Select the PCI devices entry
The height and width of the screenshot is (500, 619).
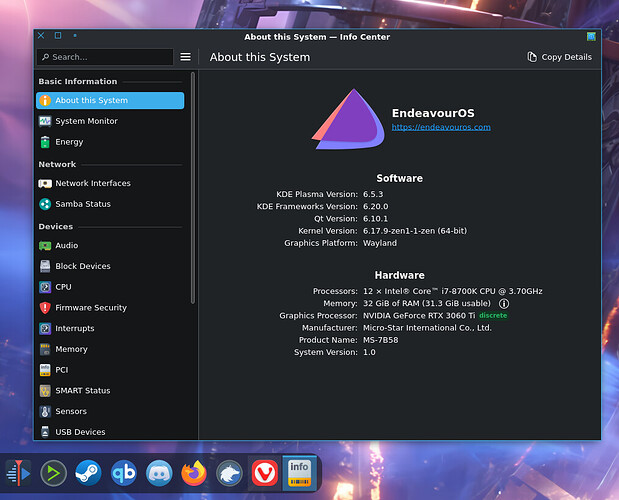[x=61, y=370]
